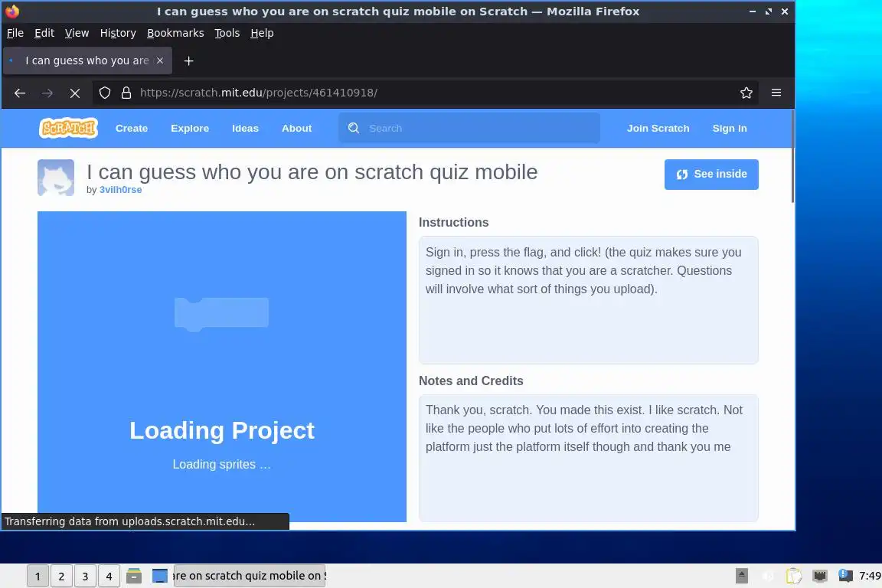
Task: Open a new tab with the plus button
Action: 189,60
